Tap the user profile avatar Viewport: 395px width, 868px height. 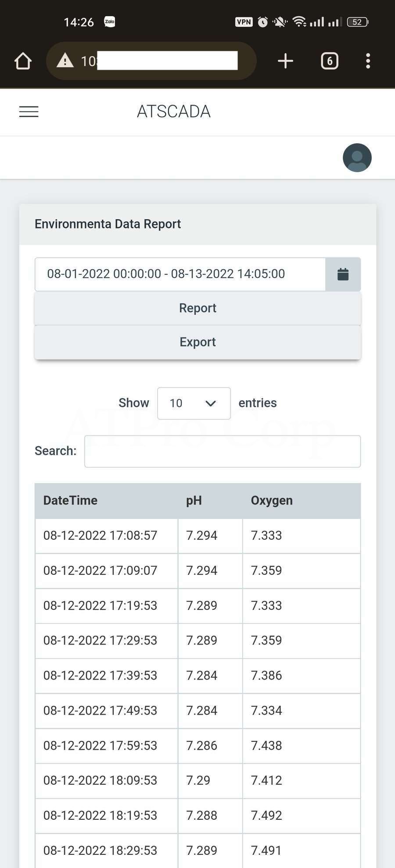pyautogui.click(x=357, y=158)
